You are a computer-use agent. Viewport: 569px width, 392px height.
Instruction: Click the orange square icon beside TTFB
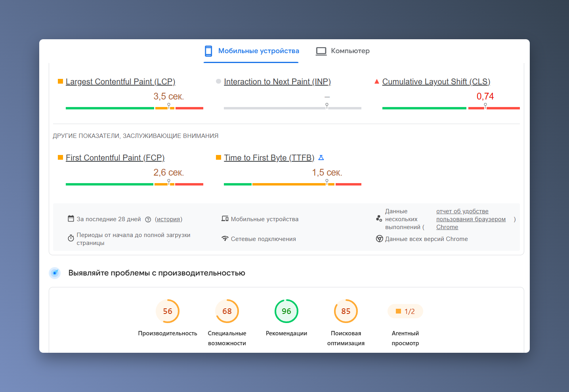coord(218,157)
